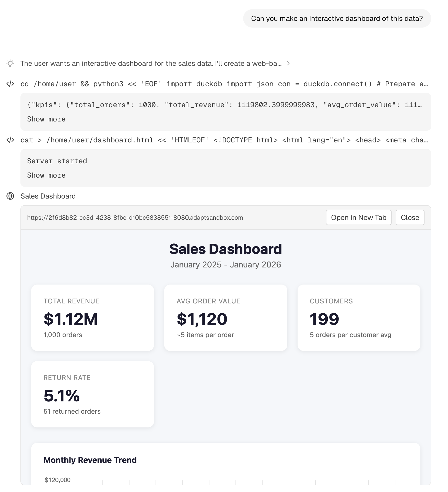
Task: Click the globe icon next to Sales Dashboard
Action: (x=10, y=196)
